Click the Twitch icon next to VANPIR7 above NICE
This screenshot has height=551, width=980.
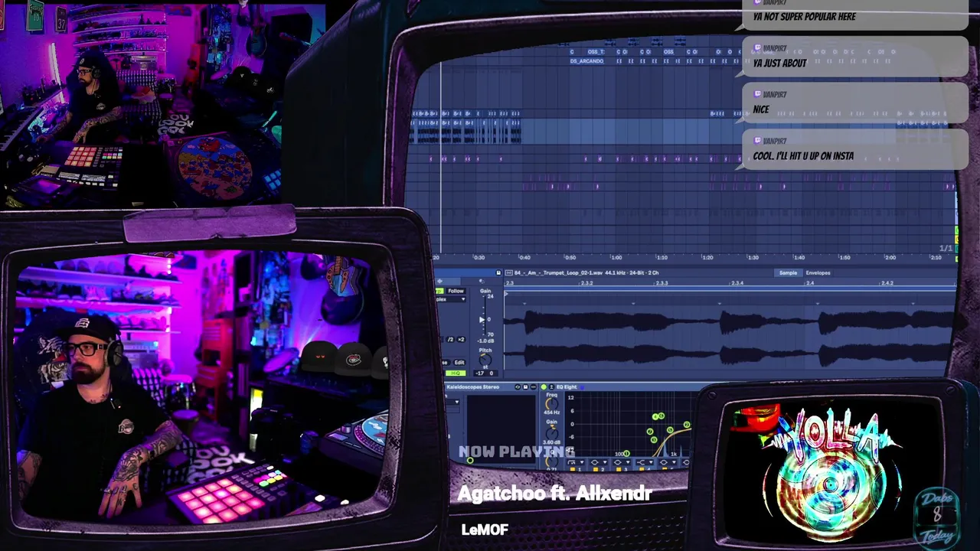[758, 94]
